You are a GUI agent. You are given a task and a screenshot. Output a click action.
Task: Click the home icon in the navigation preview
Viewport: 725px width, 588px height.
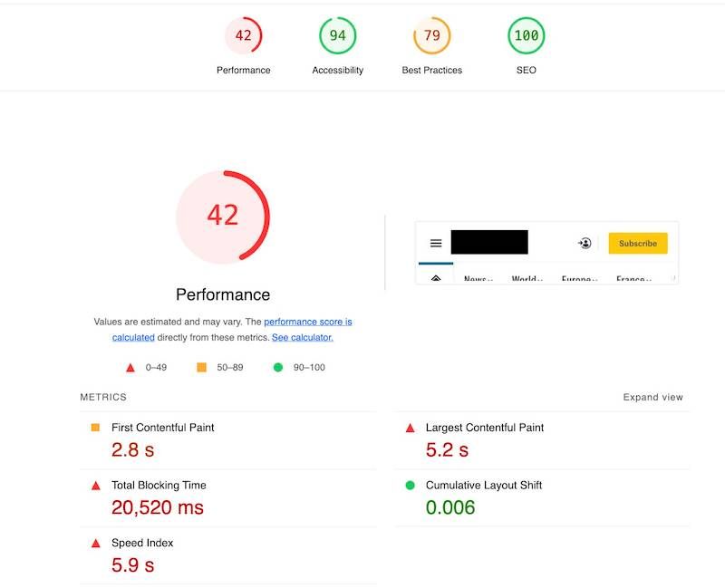point(435,276)
